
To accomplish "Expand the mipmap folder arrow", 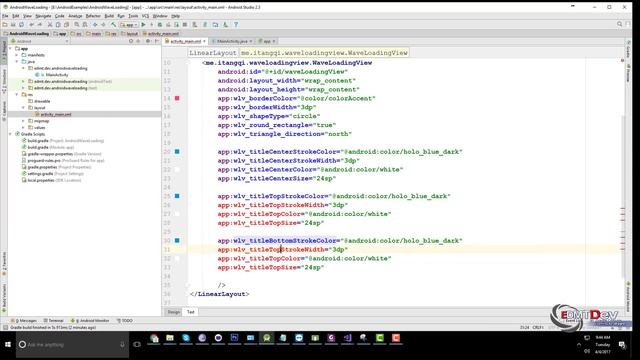I will [24, 121].
